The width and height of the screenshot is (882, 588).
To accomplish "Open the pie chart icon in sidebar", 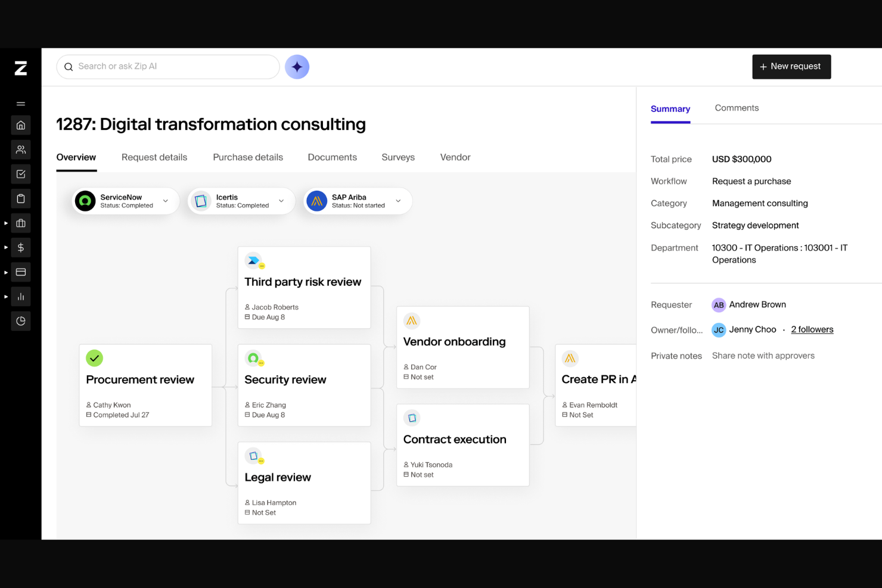I will [x=21, y=321].
